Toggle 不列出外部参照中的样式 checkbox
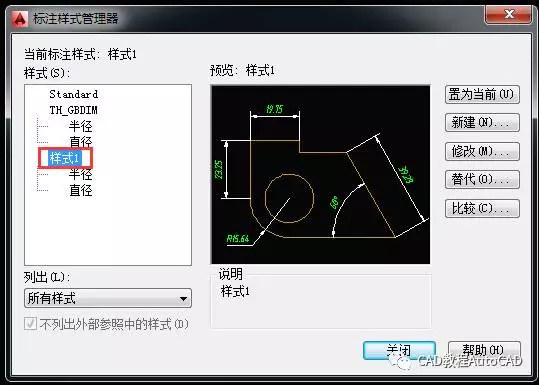Screen dimensions: 539x385 31,324
